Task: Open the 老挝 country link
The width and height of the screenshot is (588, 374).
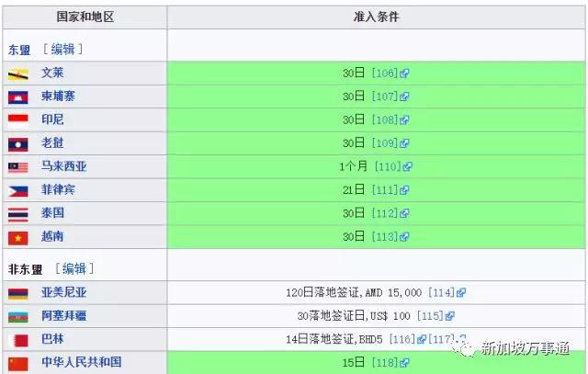Action: click(x=52, y=143)
